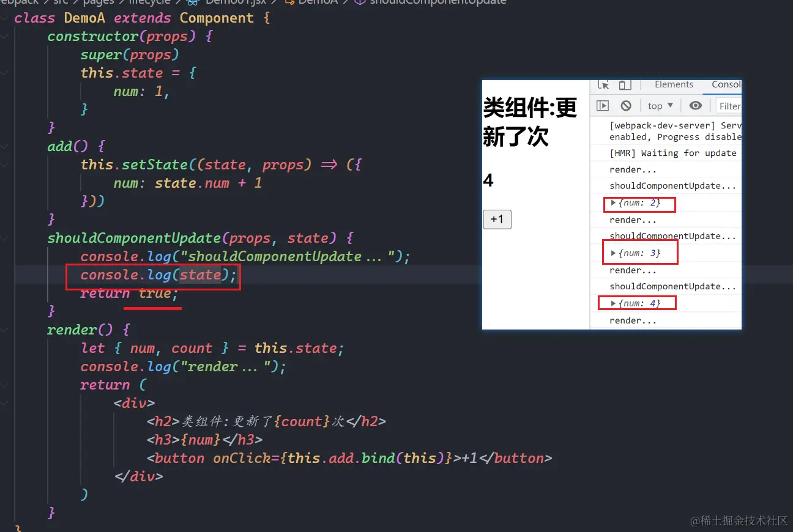Create a live expression via eye icon

click(x=695, y=106)
